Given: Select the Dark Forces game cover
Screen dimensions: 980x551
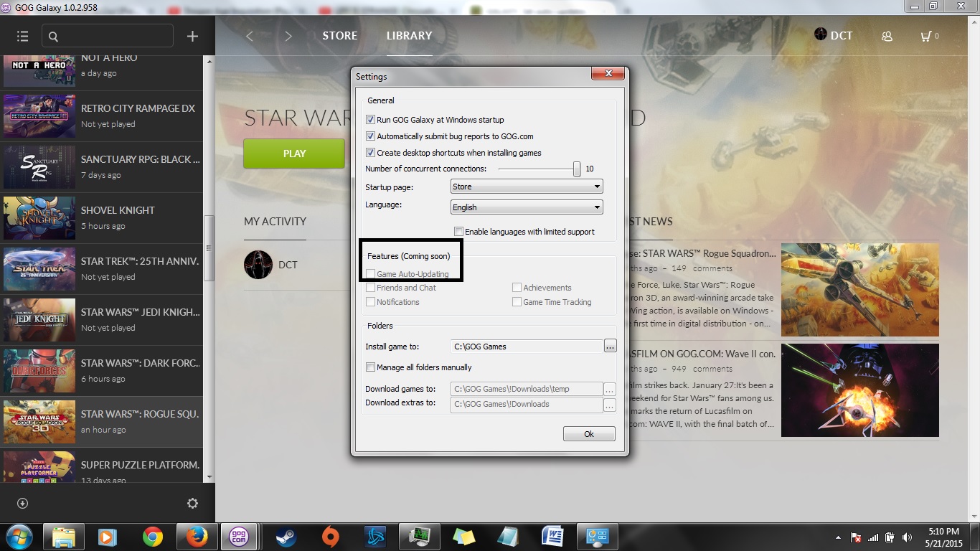Looking at the screenshot, I should tap(39, 371).
